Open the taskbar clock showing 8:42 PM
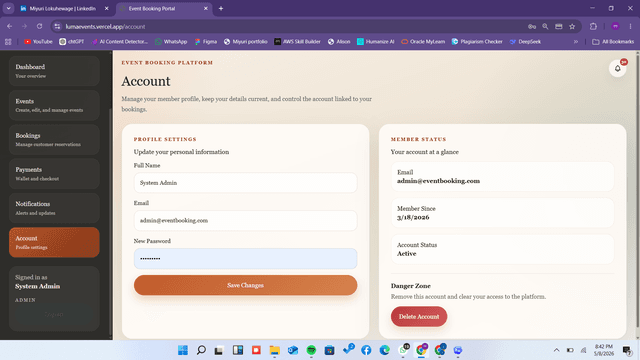Image resolution: width=640 pixels, height=360 pixels. click(603, 350)
